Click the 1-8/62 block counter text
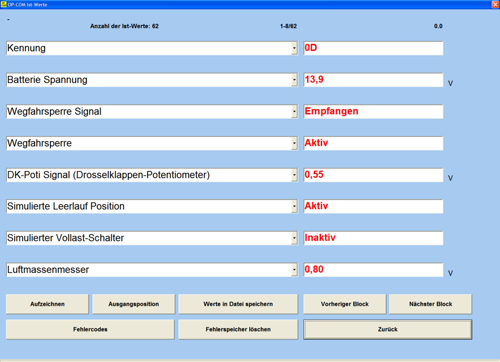Image resolution: width=500 pixels, height=362 pixels. coord(288,26)
